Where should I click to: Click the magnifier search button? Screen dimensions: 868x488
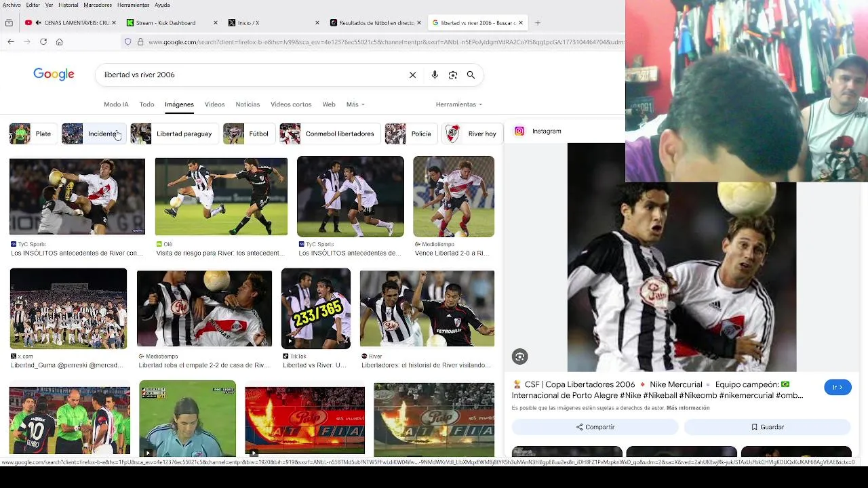[x=471, y=75]
